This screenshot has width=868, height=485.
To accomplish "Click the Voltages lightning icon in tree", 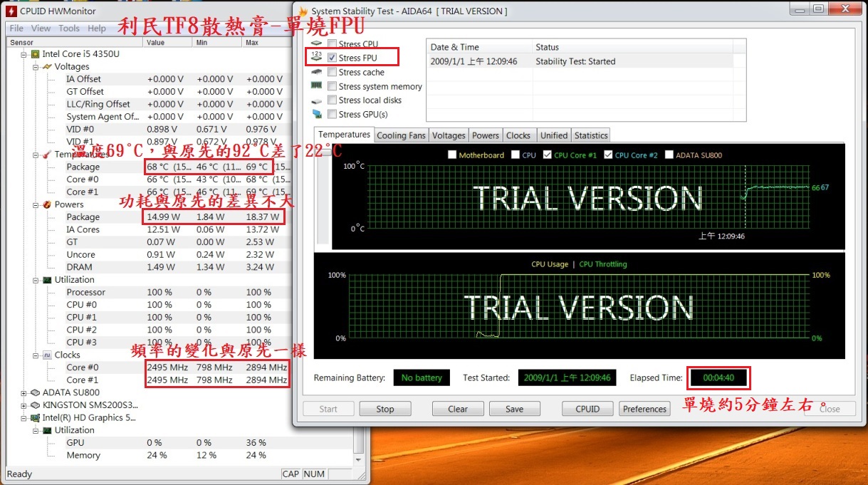I will tap(48, 67).
